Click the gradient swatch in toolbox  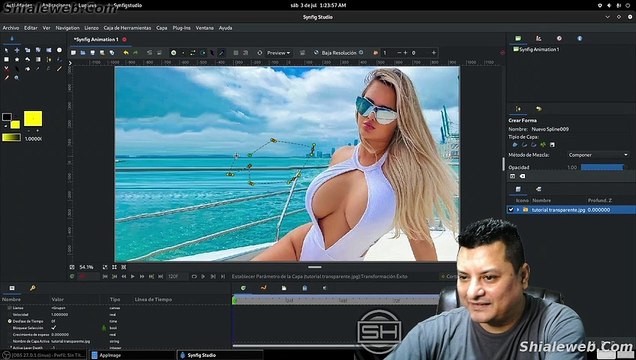coord(11,138)
